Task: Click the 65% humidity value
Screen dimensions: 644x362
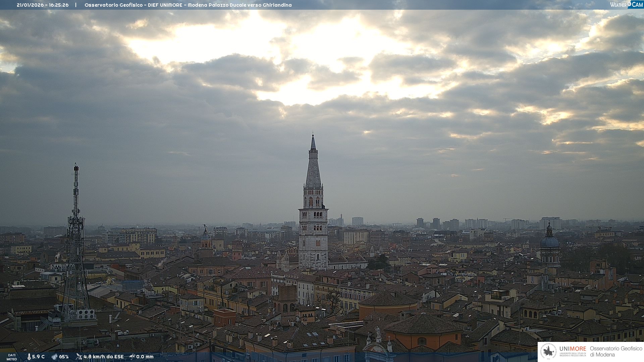Action: point(64,357)
